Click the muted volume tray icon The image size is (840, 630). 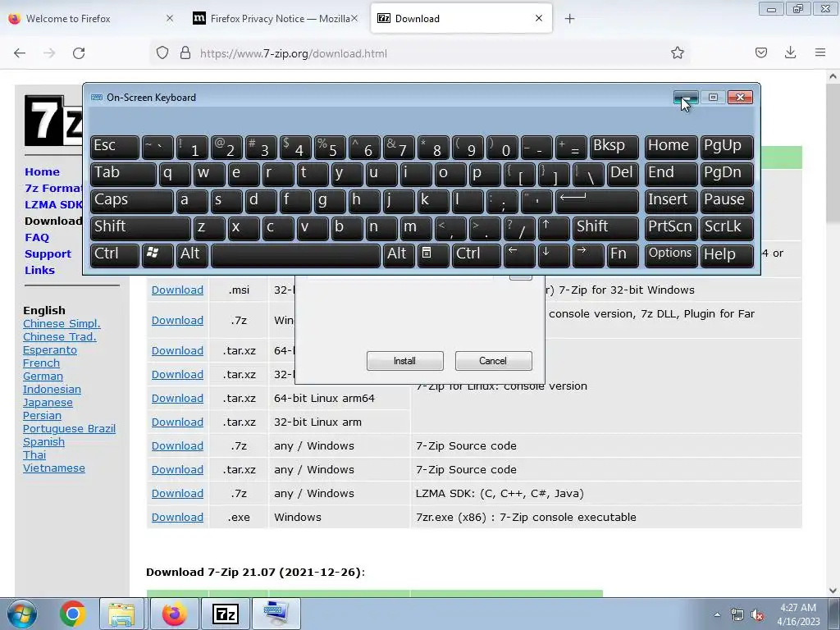coord(757,615)
